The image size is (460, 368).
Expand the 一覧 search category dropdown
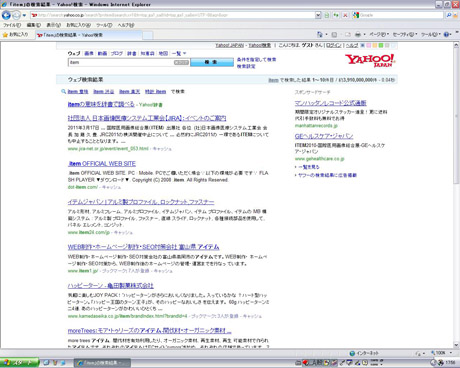179,53
